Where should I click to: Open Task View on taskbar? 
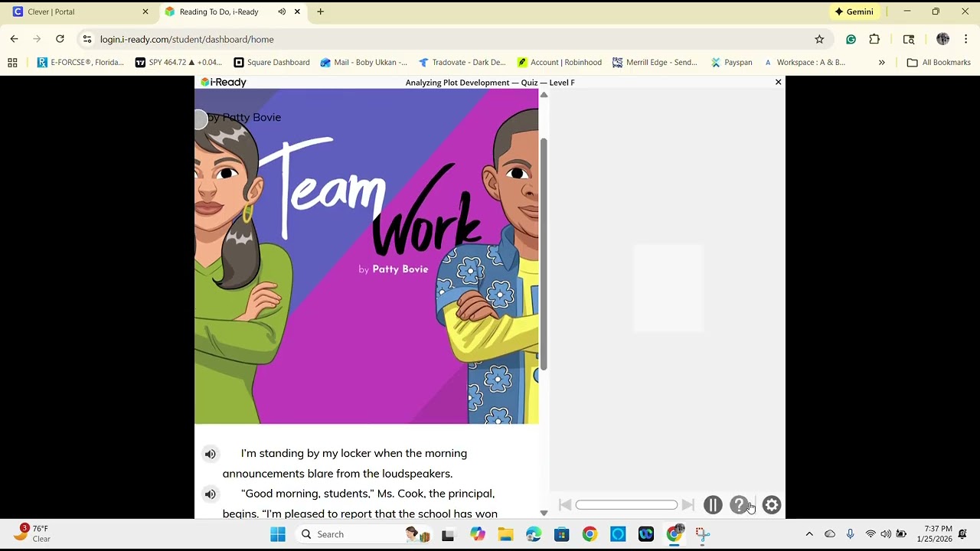[x=448, y=534]
